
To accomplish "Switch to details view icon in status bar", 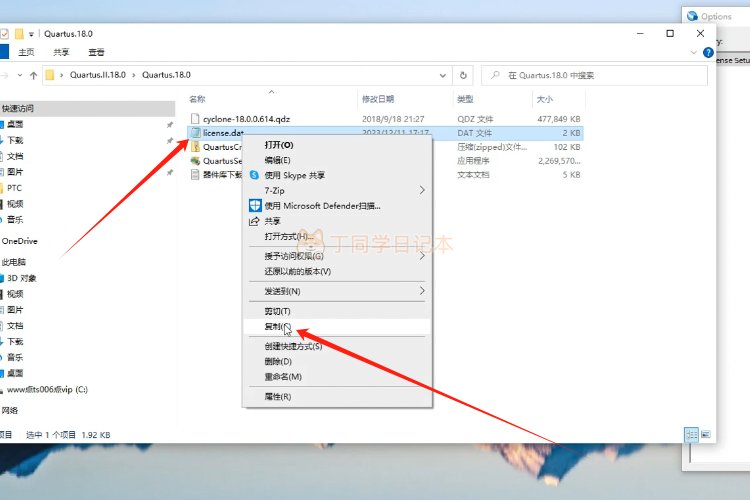I will (x=692, y=434).
